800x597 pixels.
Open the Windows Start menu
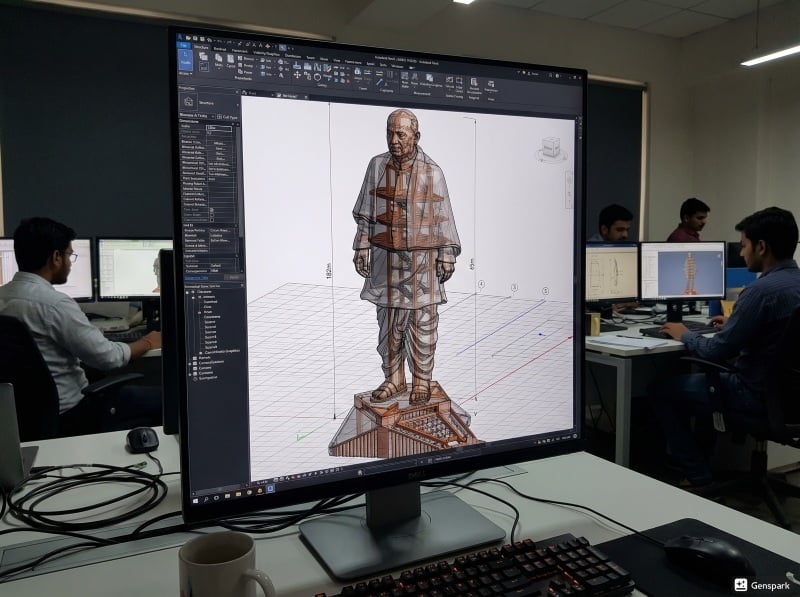pos(195,501)
